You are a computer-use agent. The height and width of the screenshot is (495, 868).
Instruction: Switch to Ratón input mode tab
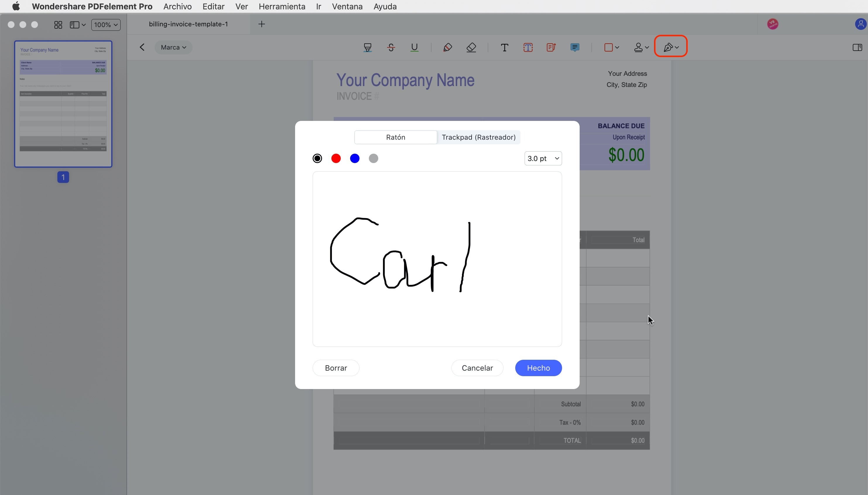(x=395, y=137)
